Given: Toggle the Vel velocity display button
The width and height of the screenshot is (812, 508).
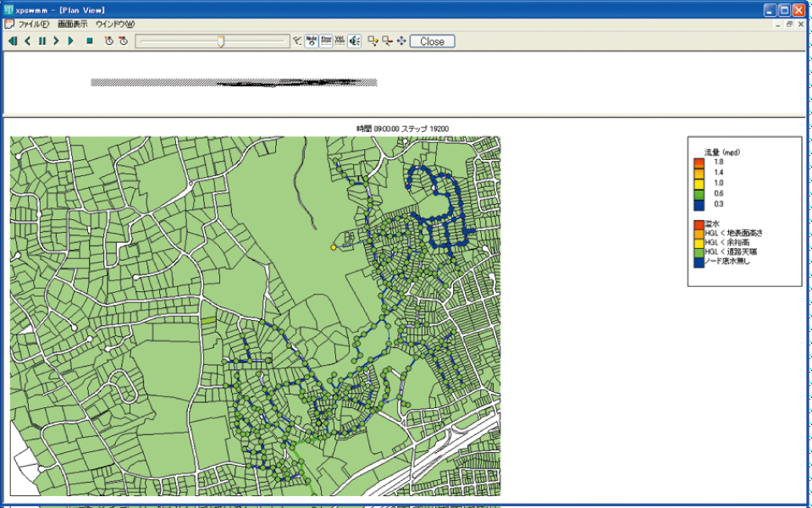Looking at the screenshot, I should [x=340, y=41].
